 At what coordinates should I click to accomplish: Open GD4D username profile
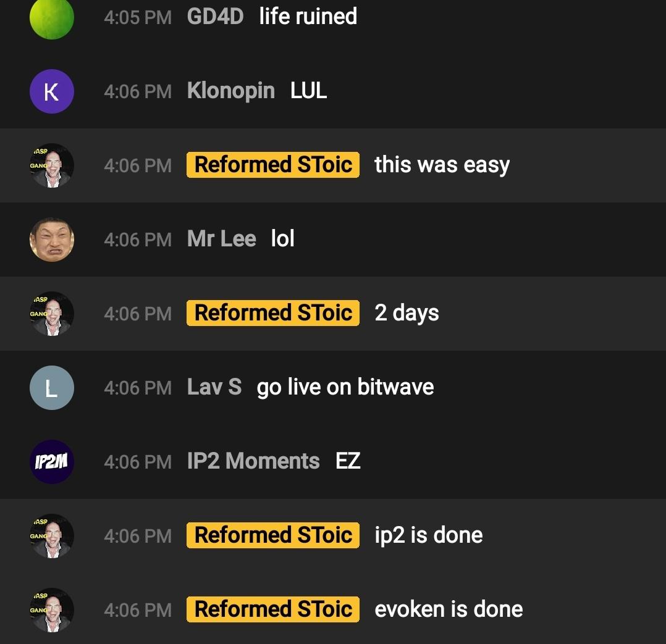point(216,17)
